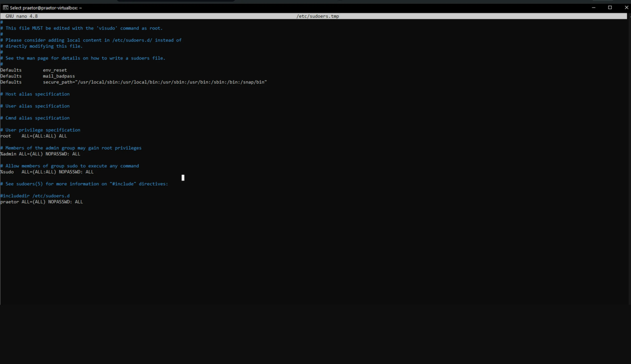This screenshot has width=631, height=364.
Task: Click the '# Cmnd alias specification' comment
Action: (x=35, y=118)
